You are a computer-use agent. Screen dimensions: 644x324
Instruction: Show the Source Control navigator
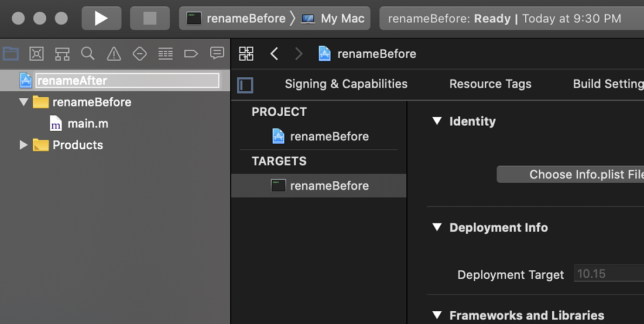pos(36,54)
